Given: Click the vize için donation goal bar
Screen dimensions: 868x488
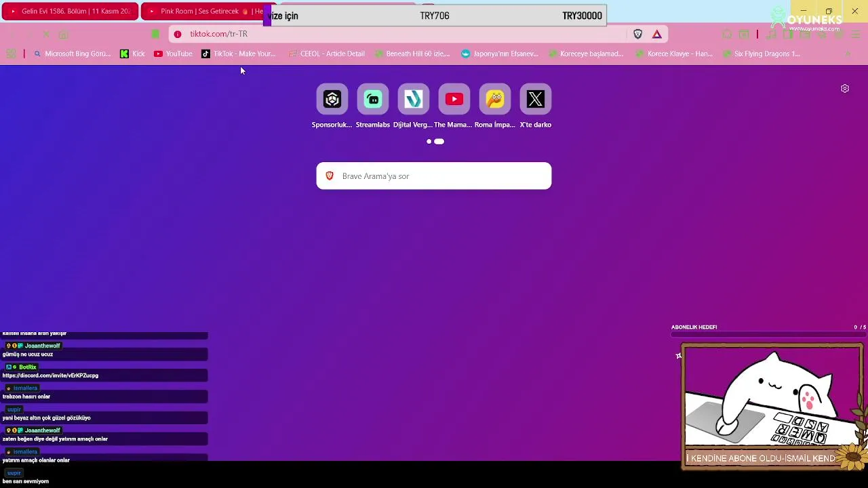Looking at the screenshot, I should click(x=435, y=16).
